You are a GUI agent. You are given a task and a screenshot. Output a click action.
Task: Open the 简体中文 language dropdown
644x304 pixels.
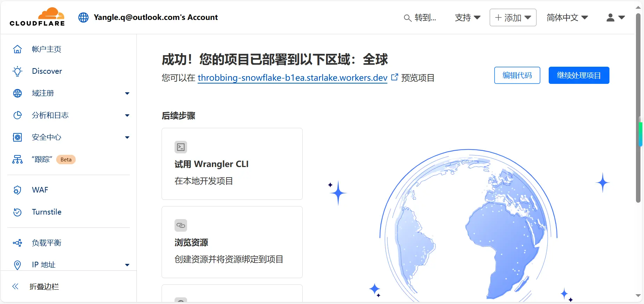click(x=567, y=17)
